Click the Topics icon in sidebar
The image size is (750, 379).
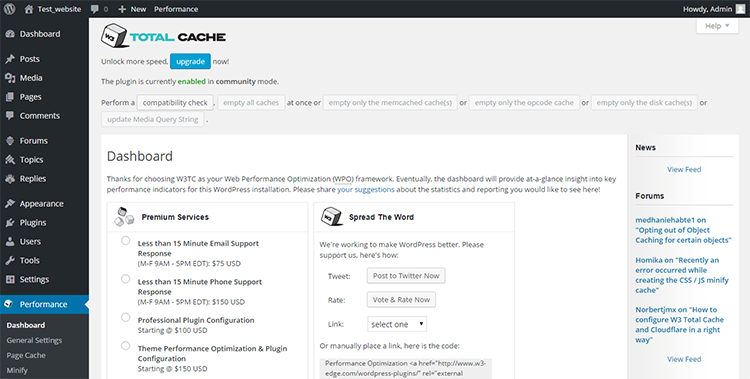[x=10, y=160]
